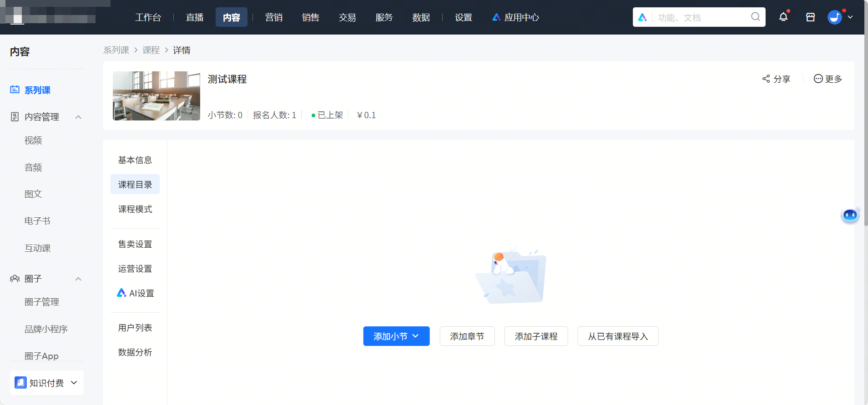Click the 添加子课程 button

click(x=536, y=336)
